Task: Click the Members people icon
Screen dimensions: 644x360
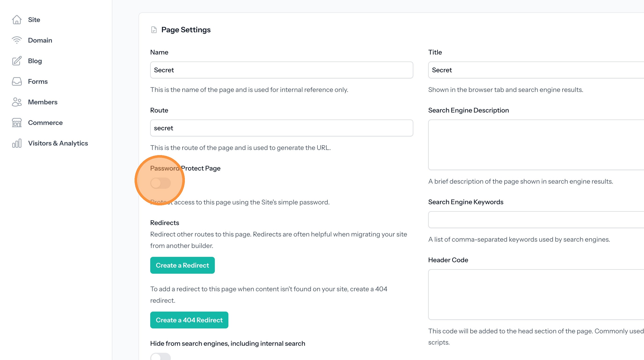Action: tap(17, 102)
